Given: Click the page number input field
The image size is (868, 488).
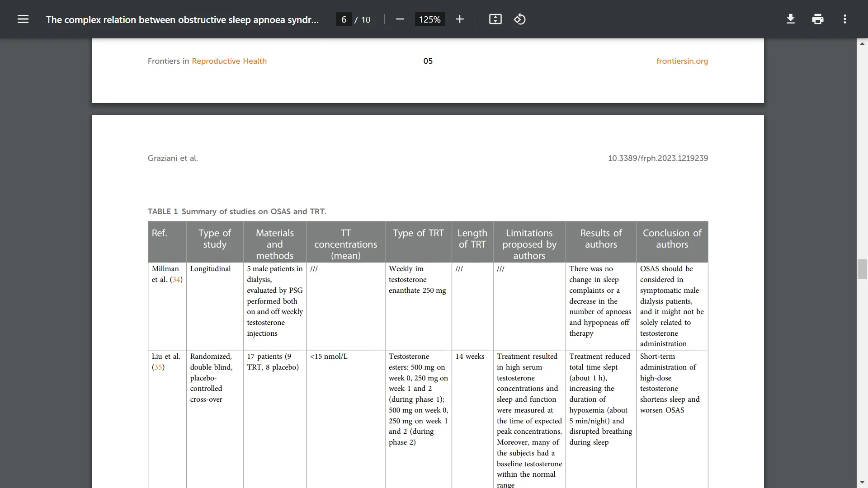Looking at the screenshot, I should pos(344,19).
